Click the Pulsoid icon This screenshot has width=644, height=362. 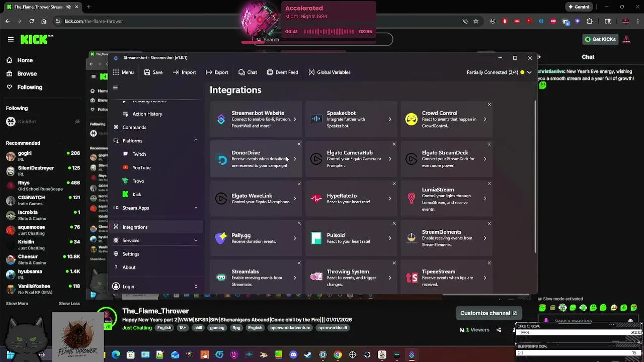tap(316, 238)
